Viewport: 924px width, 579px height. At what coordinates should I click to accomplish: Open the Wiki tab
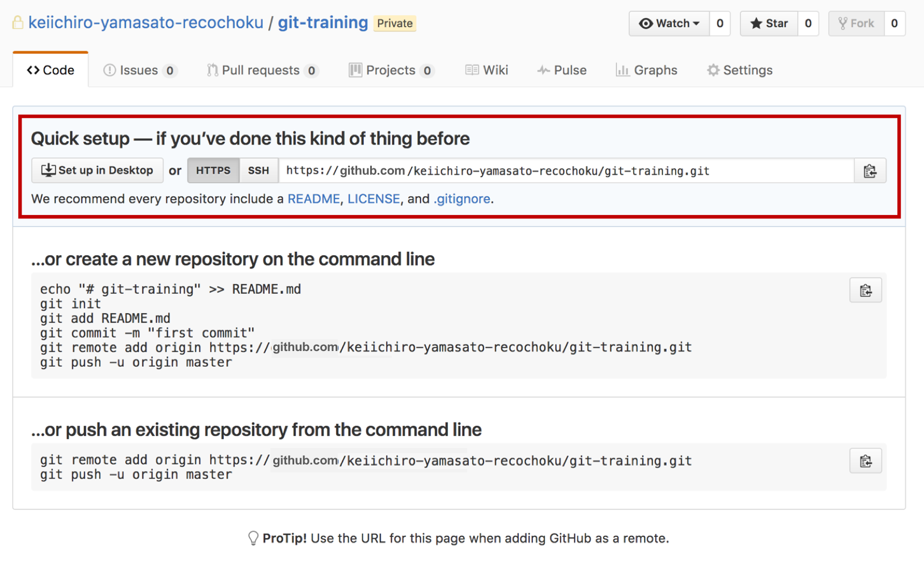(x=487, y=70)
